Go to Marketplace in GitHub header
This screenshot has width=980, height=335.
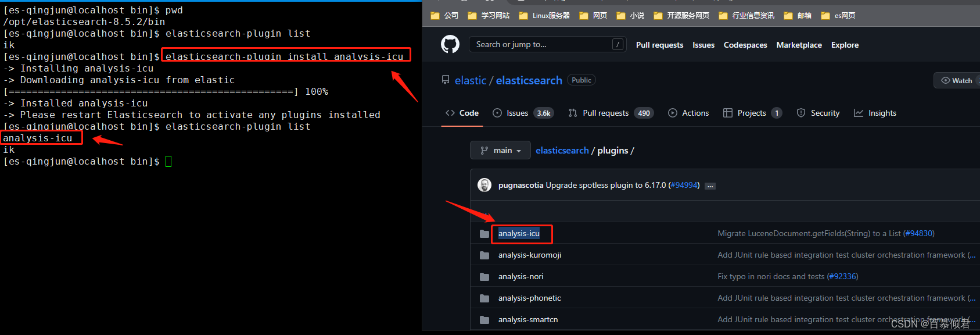(x=799, y=45)
